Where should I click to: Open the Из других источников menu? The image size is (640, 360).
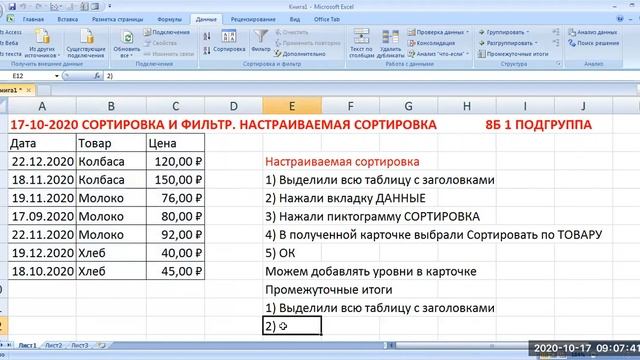pyautogui.click(x=42, y=43)
